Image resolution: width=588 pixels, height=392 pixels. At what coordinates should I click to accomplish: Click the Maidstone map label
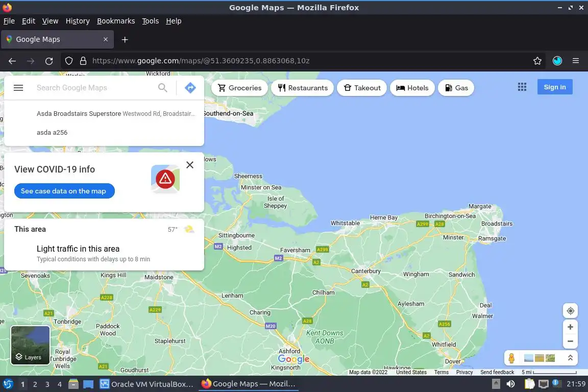coord(159,277)
